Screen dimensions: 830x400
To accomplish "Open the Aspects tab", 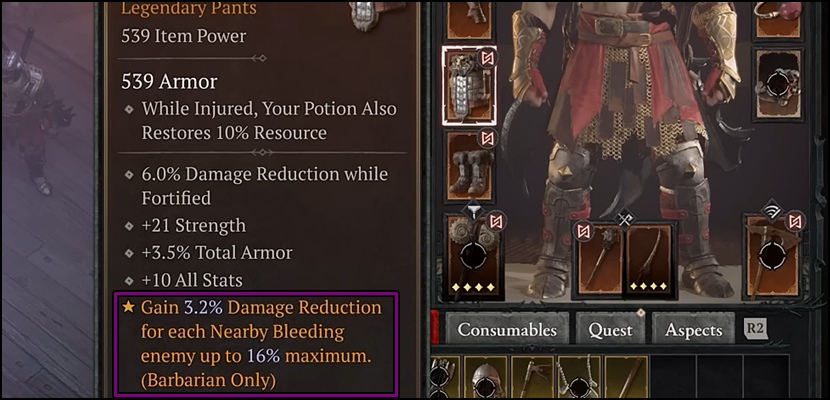I will [693, 330].
